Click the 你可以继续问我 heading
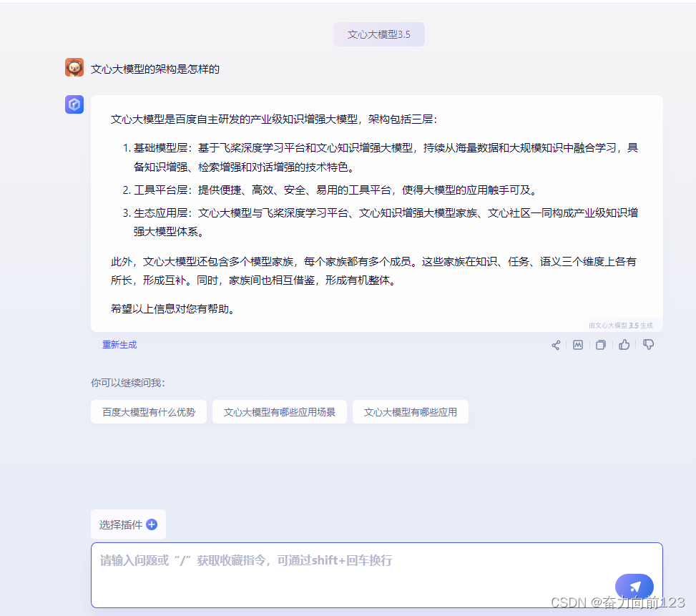 (128, 383)
